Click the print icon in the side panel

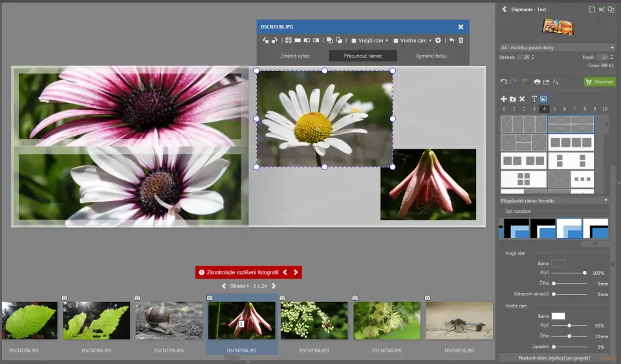pyautogui.click(x=536, y=81)
